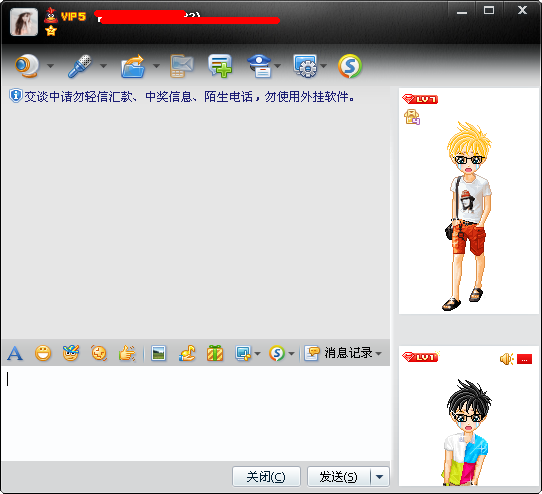The image size is (542, 494).
Task: Click the blond-haired QQ show avatar
Action: [468, 216]
